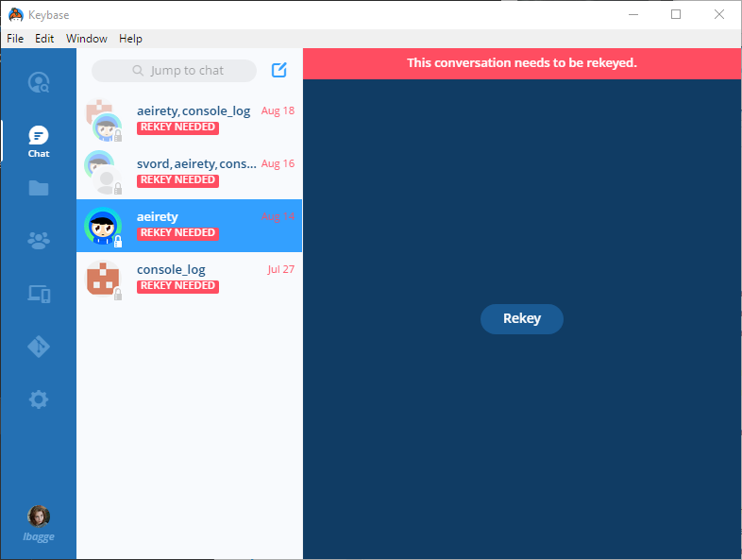Open the Devices icon in sidebar

pyautogui.click(x=39, y=294)
